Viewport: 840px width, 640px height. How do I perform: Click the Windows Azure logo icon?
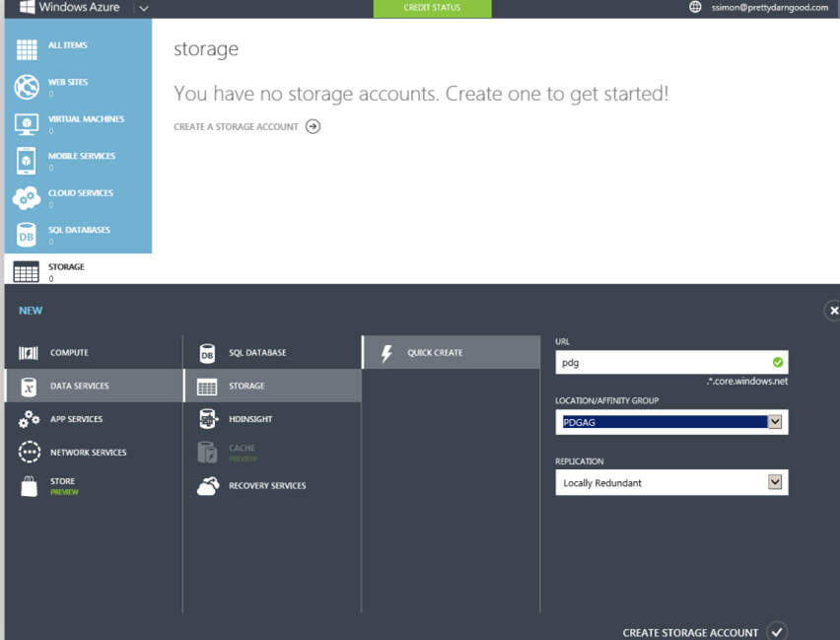(x=28, y=7)
